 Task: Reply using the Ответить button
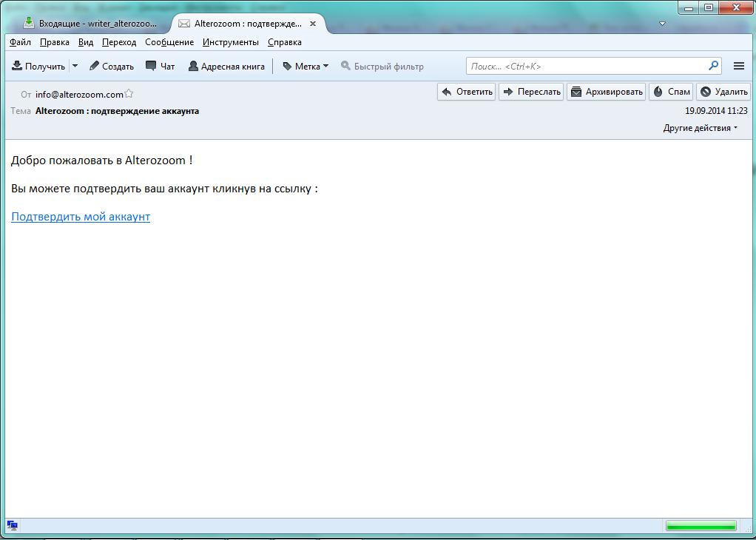(x=466, y=92)
